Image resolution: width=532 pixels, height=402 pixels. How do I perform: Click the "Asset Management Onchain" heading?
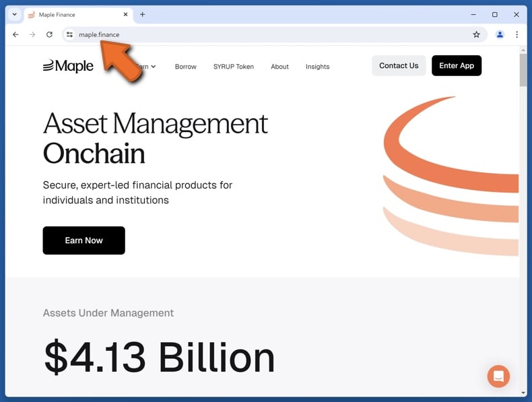click(156, 138)
